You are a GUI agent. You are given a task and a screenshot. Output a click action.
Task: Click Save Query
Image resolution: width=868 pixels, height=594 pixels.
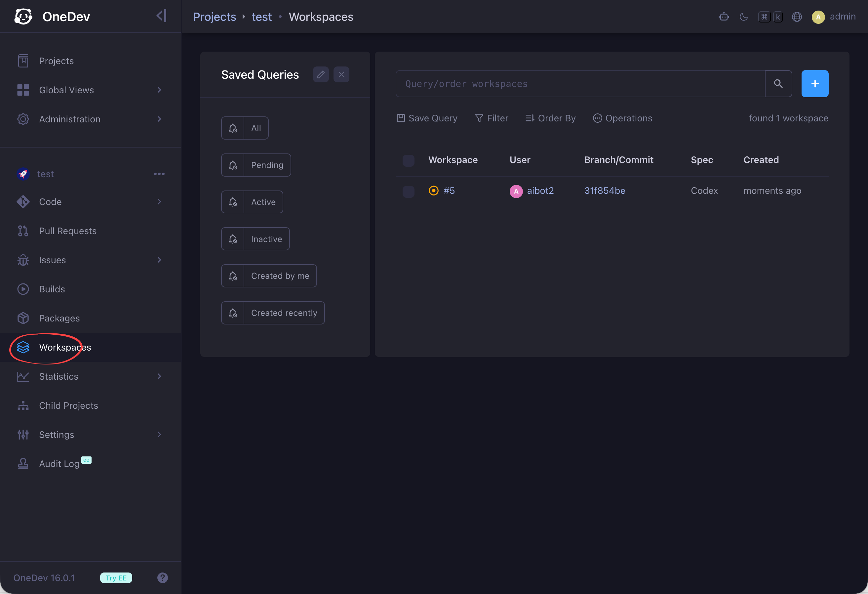coord(426,118)
